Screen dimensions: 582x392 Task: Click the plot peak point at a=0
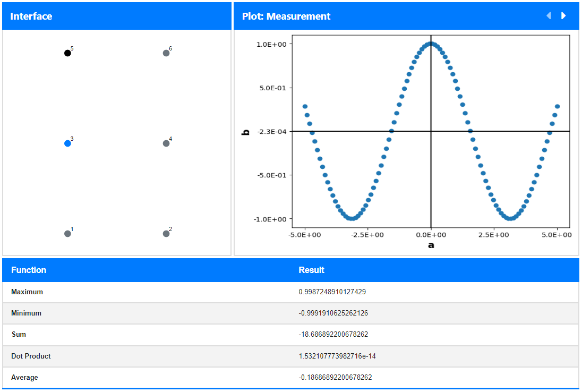431,44
